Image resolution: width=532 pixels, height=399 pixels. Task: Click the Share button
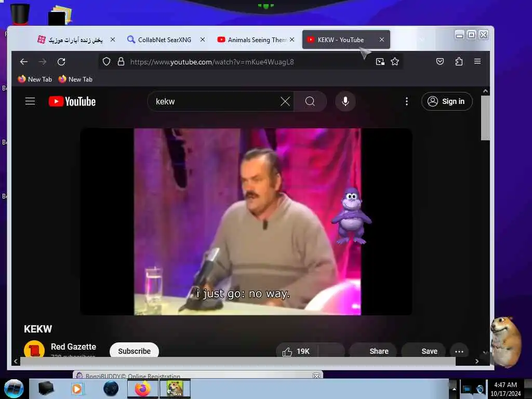(373, 352)
